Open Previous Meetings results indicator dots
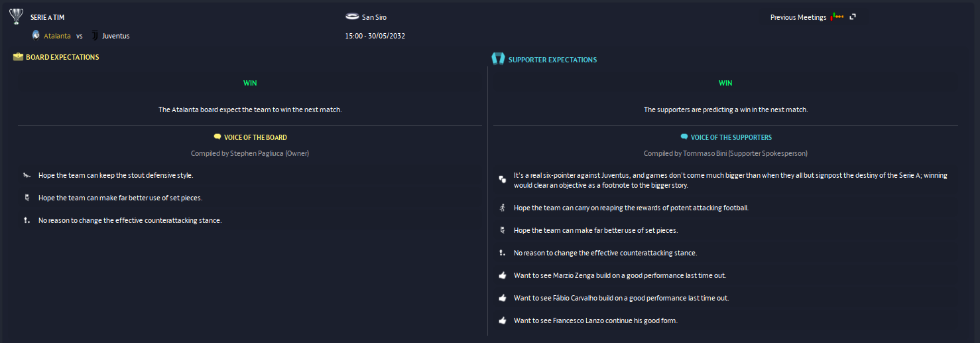The image size is (980, 343). [837, 17]
